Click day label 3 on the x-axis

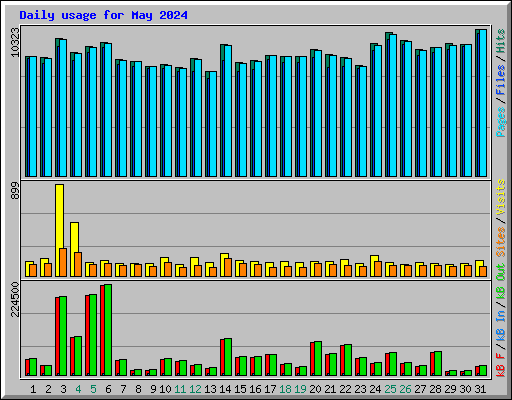point(63,389)
